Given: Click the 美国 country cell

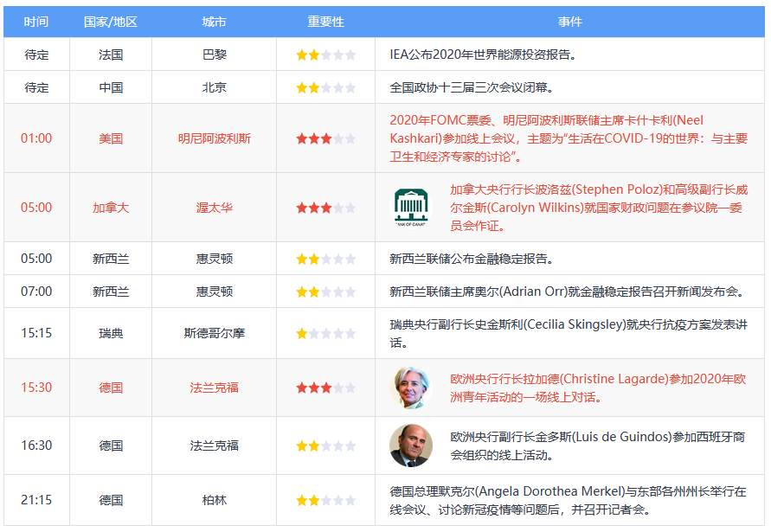Looking at the screenshot, I should pyautogui.click(x=111, y=138).
